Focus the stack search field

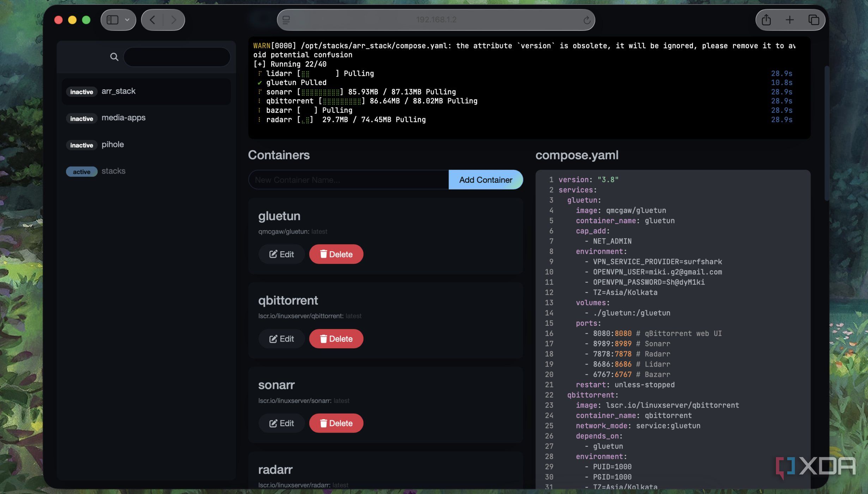click(177, 57)
